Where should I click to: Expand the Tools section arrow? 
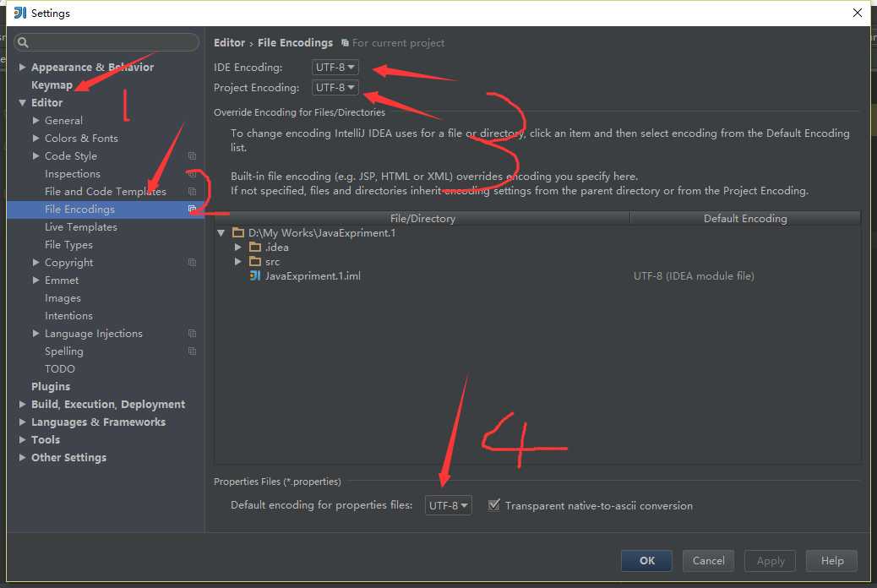22,440
